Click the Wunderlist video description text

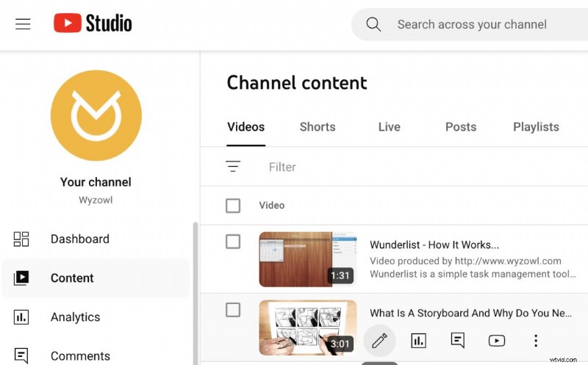(x=473, y=267)
